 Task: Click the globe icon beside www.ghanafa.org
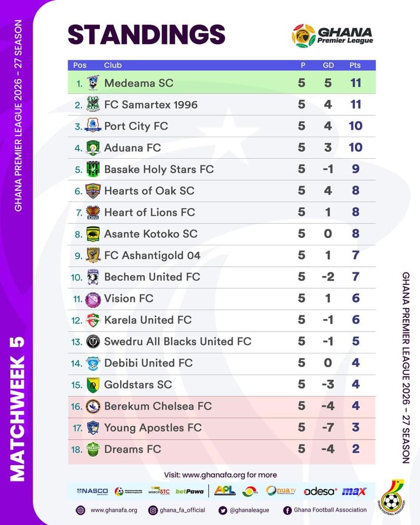(80, 510)
